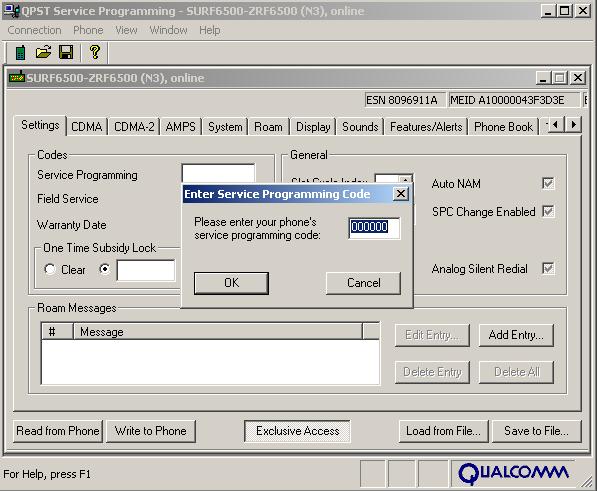Click Slot Cycle Index spinner arrow
The width and height of the screenshot is (597, 491).
pos(405,179)
